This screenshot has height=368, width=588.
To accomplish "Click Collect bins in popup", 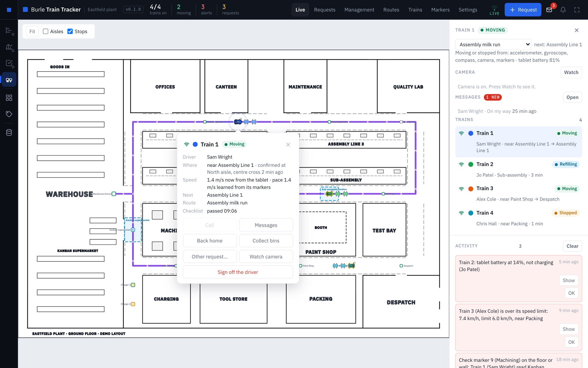I will click(266, 241).
